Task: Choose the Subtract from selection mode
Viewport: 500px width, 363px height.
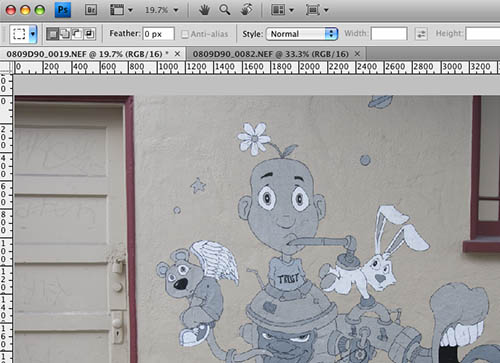Action: [77, 34]
